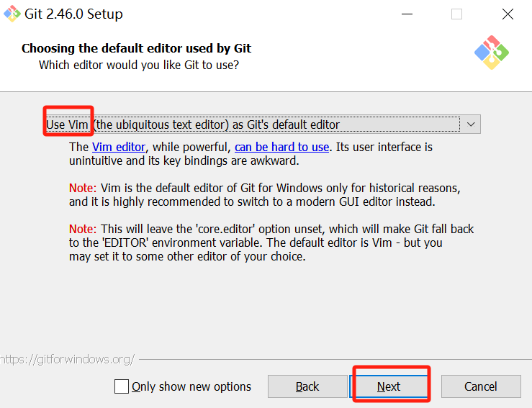Proceed by clicking the Next button

click(x=389, y=386)
